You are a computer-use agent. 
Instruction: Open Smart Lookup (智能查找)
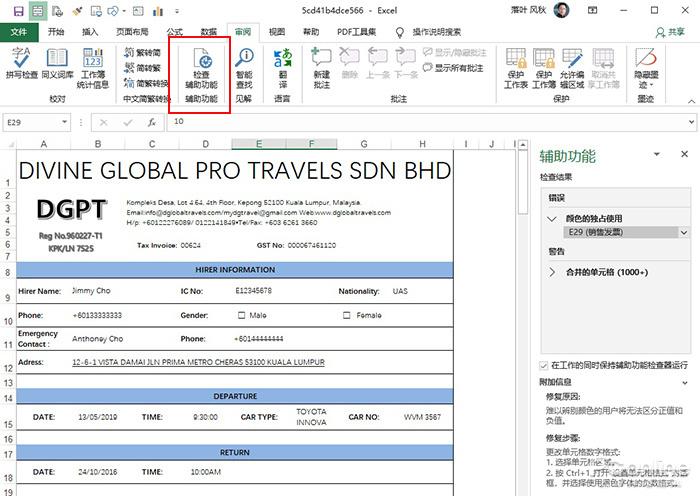pyautogui.click(x=244, y=68)
